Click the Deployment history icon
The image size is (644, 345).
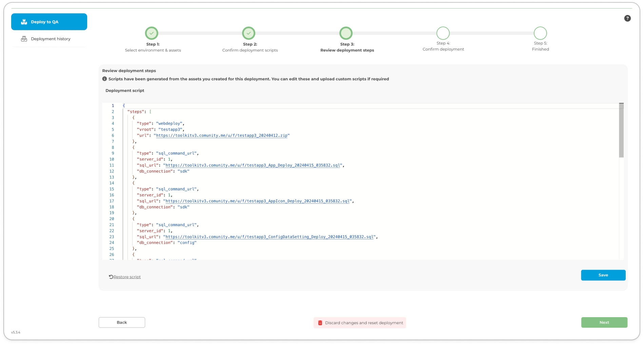(24, 39)
